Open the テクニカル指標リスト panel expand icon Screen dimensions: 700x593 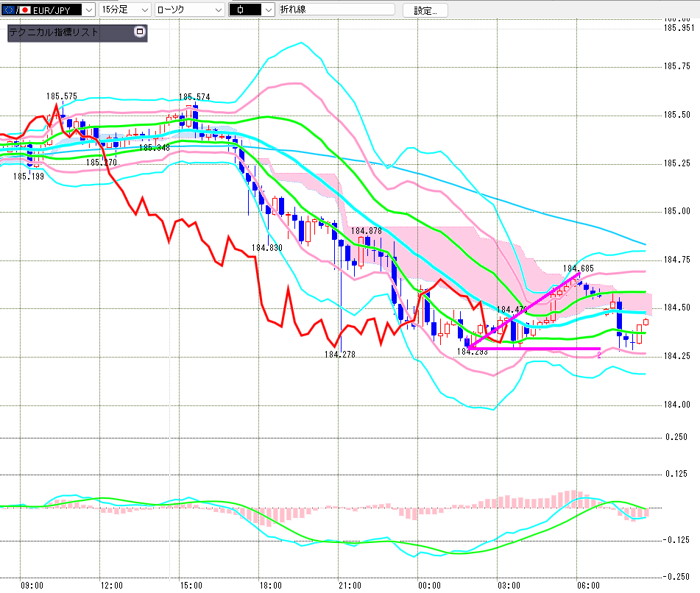click(x=140, y=32)
